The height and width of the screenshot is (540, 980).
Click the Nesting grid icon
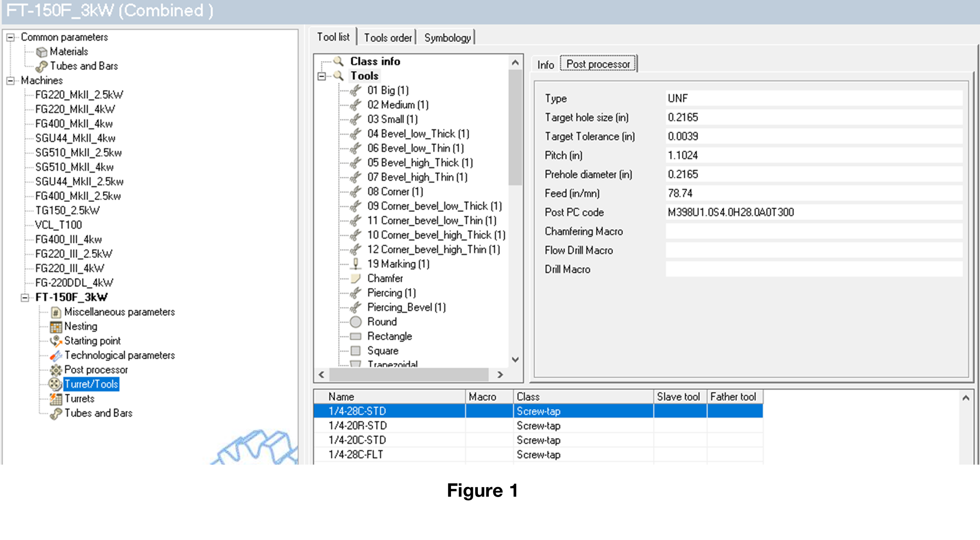coord(56,327)
